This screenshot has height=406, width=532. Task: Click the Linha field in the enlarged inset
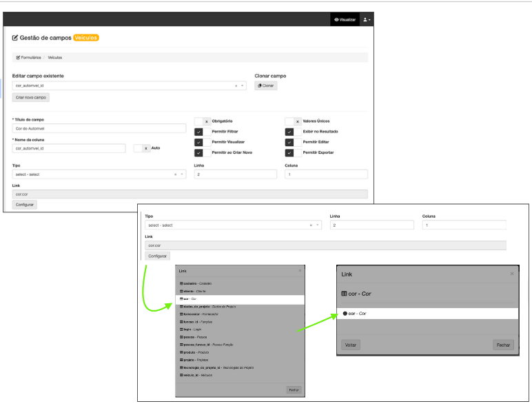pos(372,225)
